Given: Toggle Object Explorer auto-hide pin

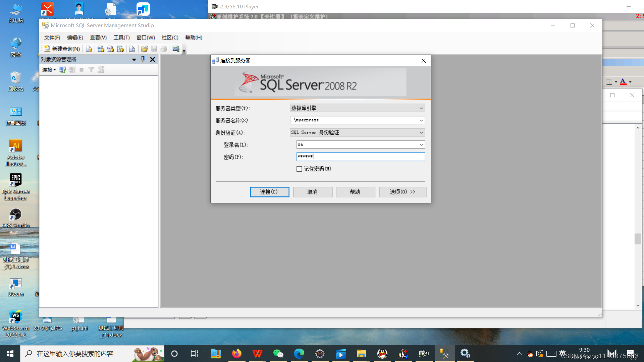Looking at the screenshot, I should click(x=143, y=59).
